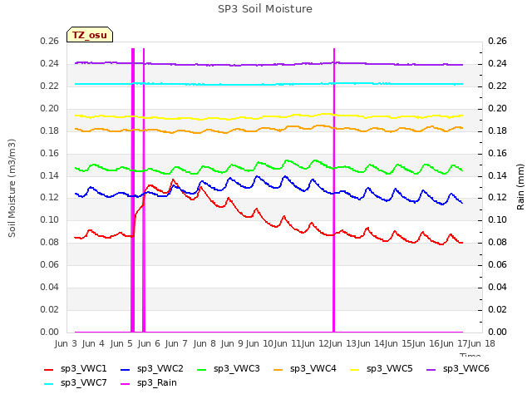Click the cyan VWC7 line
The width and height of the screenshot is (532, 399).
tap(268, 84)
